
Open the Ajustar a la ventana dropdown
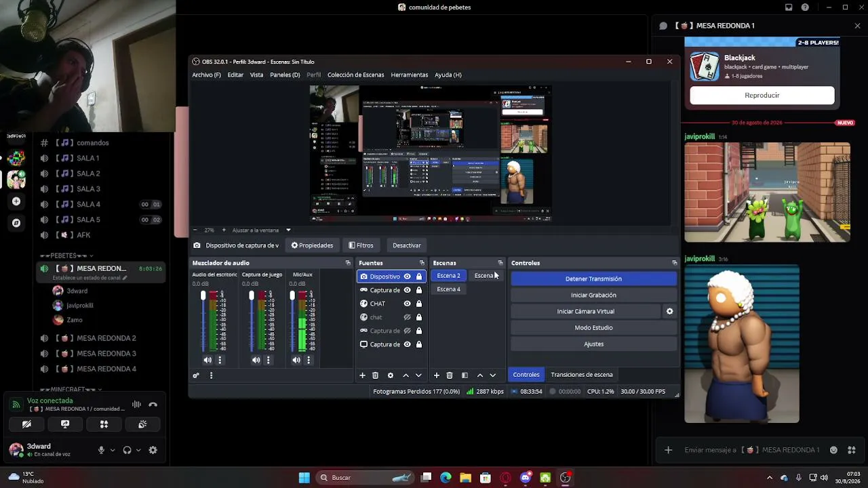pyautogui.click(x=288, y=230)
